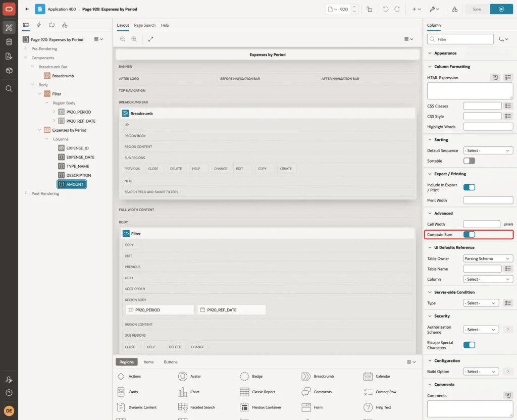Click the Save button

point(477,9)
